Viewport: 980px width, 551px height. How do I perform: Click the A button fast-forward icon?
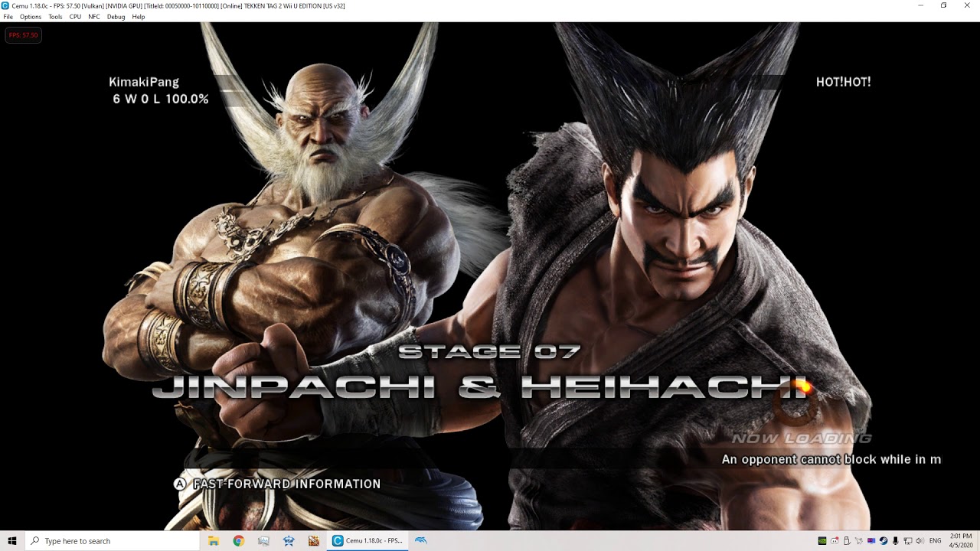click(180, 484)
